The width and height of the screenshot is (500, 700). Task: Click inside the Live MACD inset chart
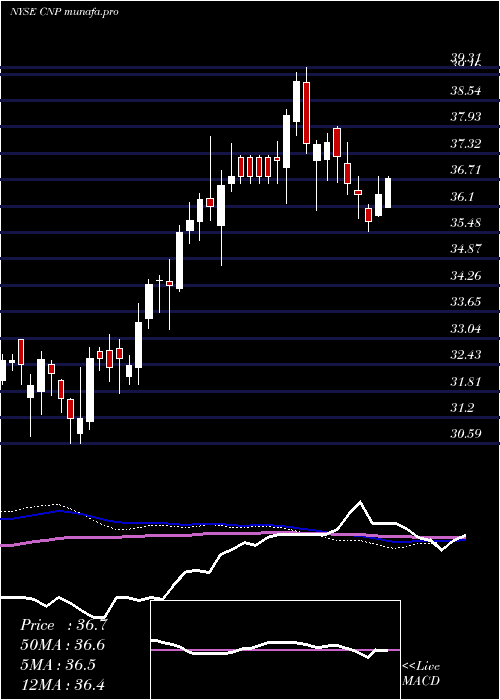(275, 650)
